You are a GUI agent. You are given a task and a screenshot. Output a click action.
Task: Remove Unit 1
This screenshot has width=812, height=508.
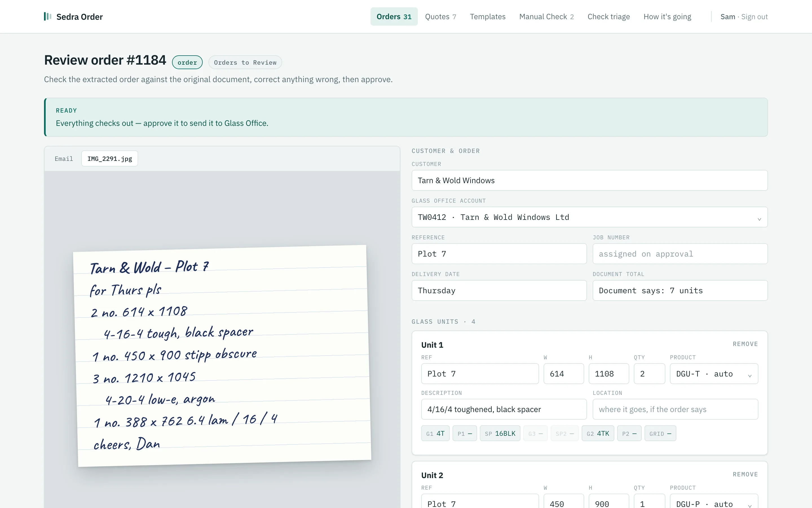pyautogui.click(x=745, y=344)
